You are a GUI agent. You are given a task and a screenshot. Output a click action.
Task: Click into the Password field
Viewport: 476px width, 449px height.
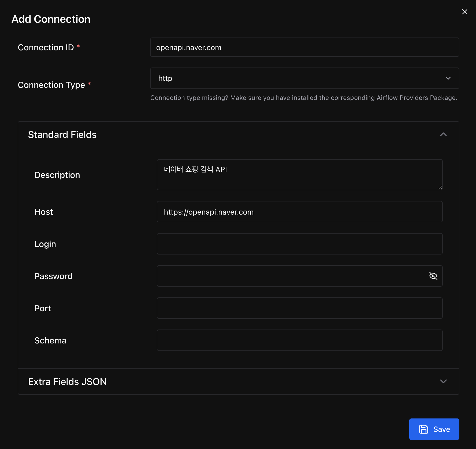292,276
